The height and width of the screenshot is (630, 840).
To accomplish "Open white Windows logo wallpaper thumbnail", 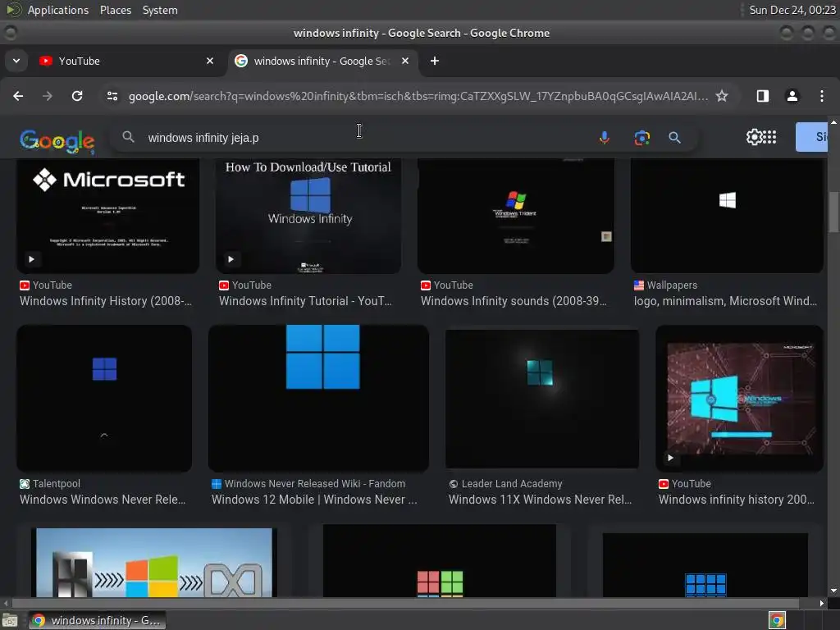I will (x=727, y=216).
